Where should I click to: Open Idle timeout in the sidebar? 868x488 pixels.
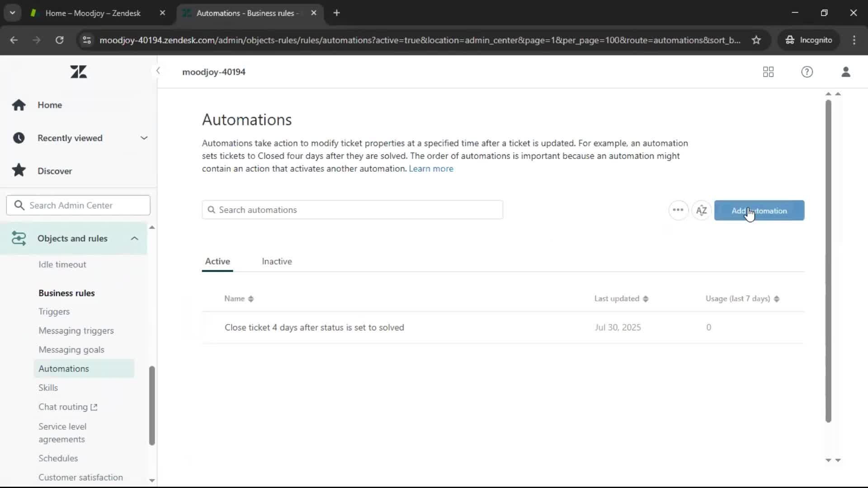[x=62, y=264]
